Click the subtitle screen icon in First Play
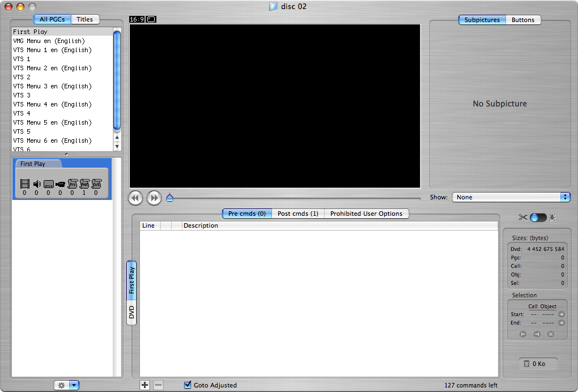 tap(49, 184)
